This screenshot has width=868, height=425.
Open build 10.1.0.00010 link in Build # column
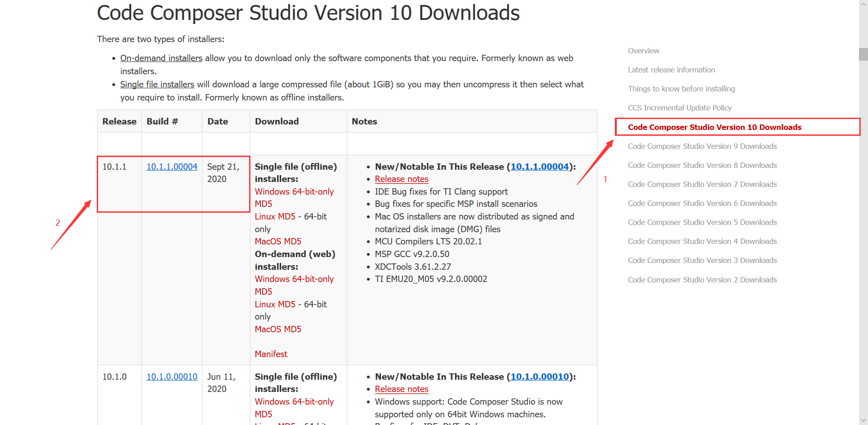[x=172, y=377]
